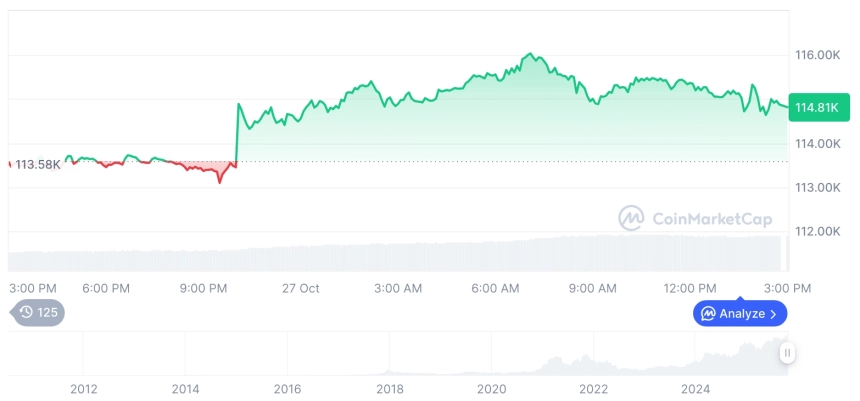Click the highest peak of the green price line
The image size is (860, 401).
click(530, 54)
